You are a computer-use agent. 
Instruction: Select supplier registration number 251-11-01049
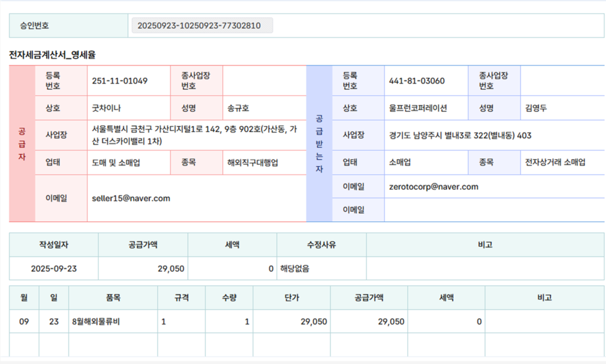coord(120,81)
